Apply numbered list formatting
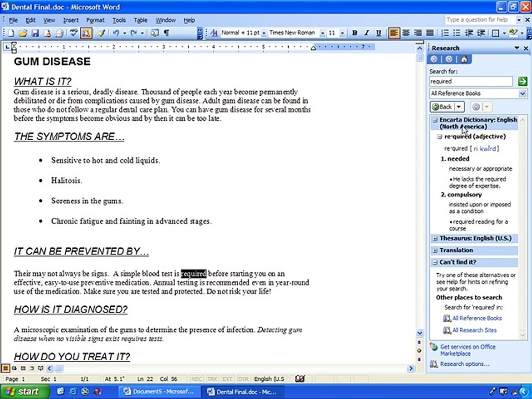The width and height of the screenshot is (532, 399). point(445,33)
